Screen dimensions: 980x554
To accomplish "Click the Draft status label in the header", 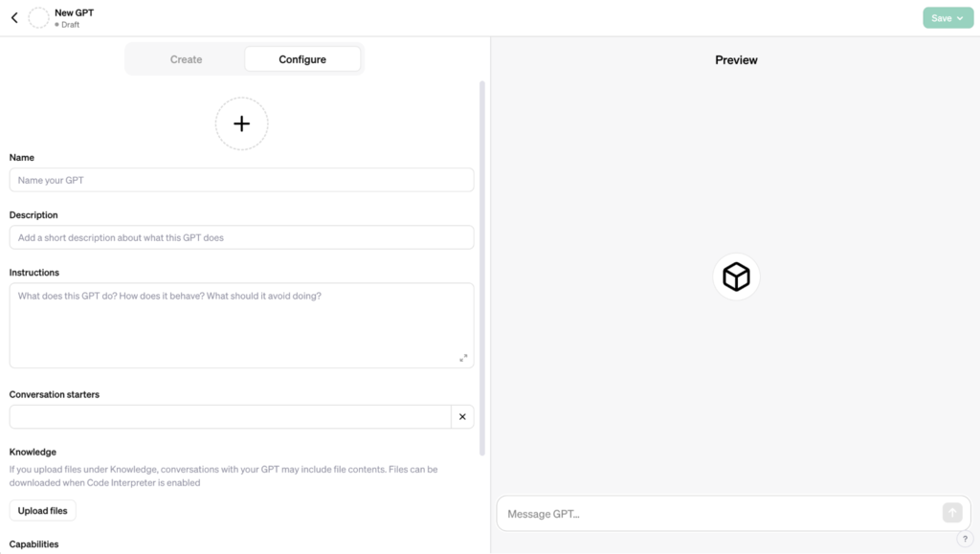I will pos(71,25).
